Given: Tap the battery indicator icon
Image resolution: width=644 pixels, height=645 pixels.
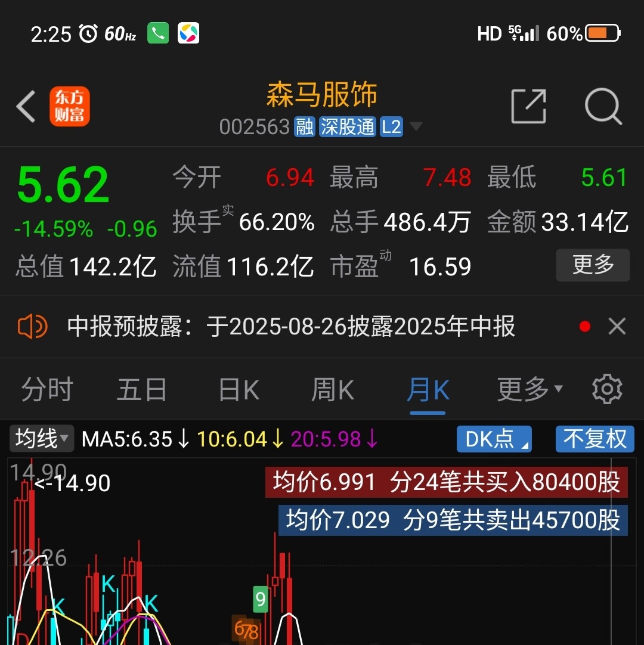Looking at the screenshot, I should pyautogui.click(x=603, y=33).
